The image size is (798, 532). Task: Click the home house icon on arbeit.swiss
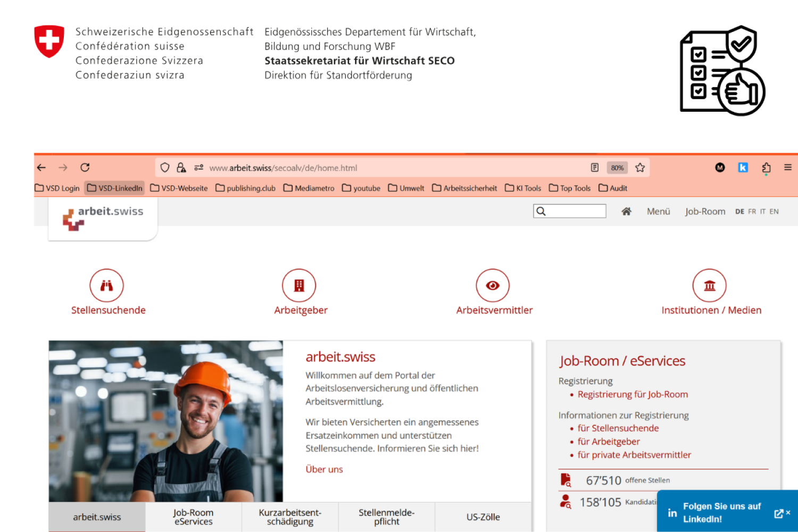click(x=626, y=212)
